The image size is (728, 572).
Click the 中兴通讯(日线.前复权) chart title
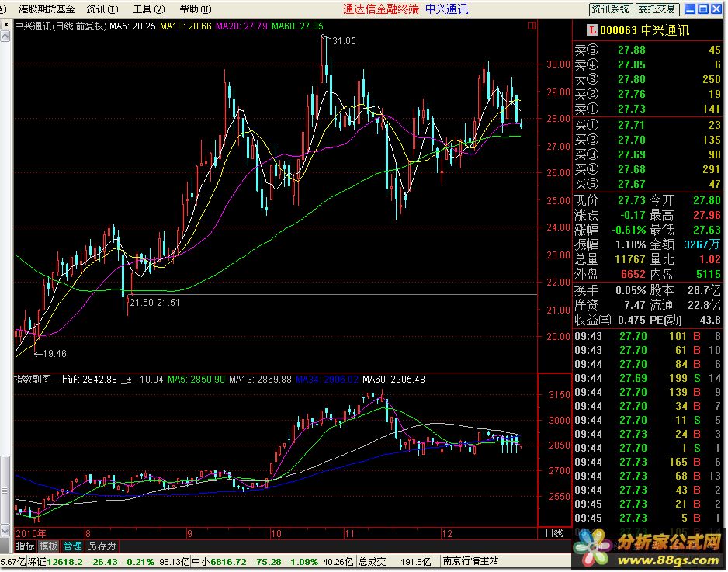(x=61, y=26)
